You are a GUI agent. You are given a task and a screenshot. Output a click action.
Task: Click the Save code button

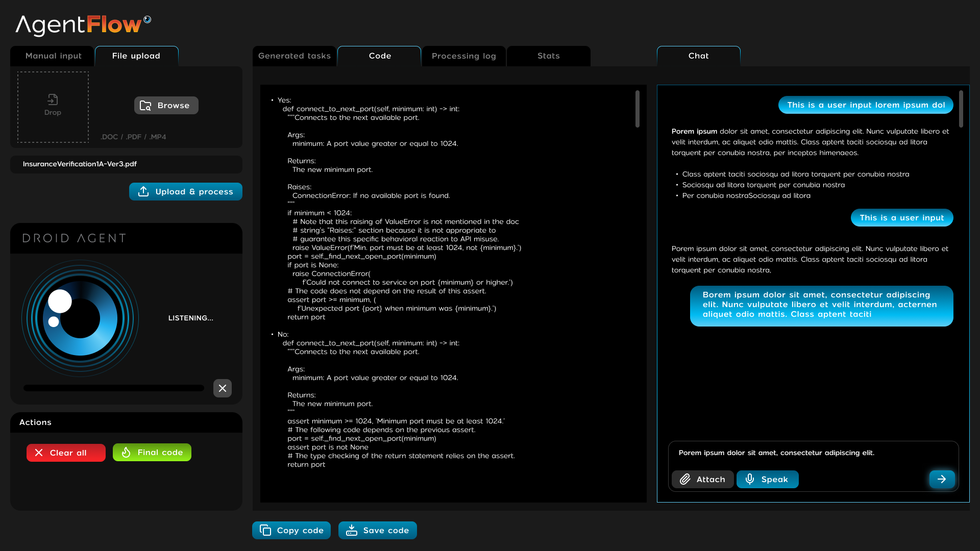click(x=378, y=531)
